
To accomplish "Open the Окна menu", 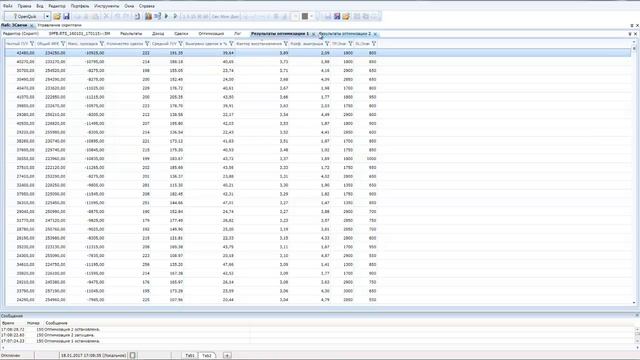I will click(129, 6).
